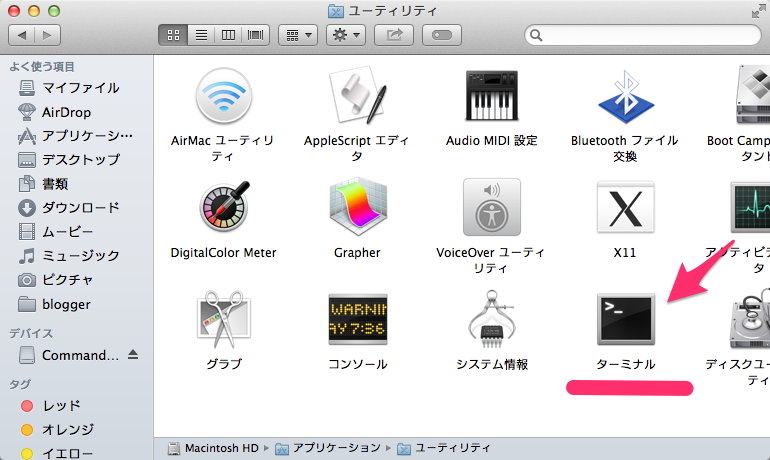The height and width of the screenshot is (460, 770).
Task: Click the よく使う項目 sidebar header
Action: [x=42, y=67]
